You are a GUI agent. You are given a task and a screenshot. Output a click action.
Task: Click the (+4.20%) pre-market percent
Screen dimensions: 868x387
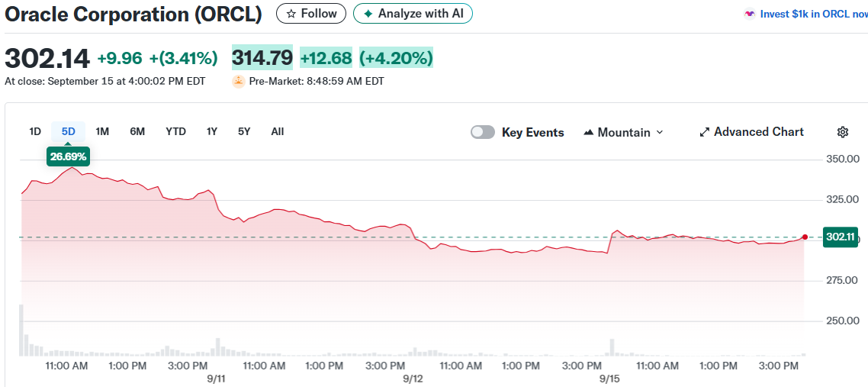tap(397, 58)
